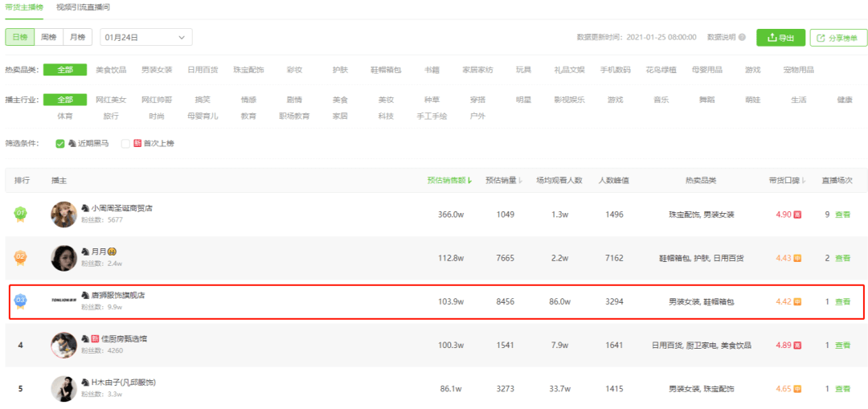Filter hot category by 美食饮品
The height and width of the screenshot is (409, 868).
point(110,70)
